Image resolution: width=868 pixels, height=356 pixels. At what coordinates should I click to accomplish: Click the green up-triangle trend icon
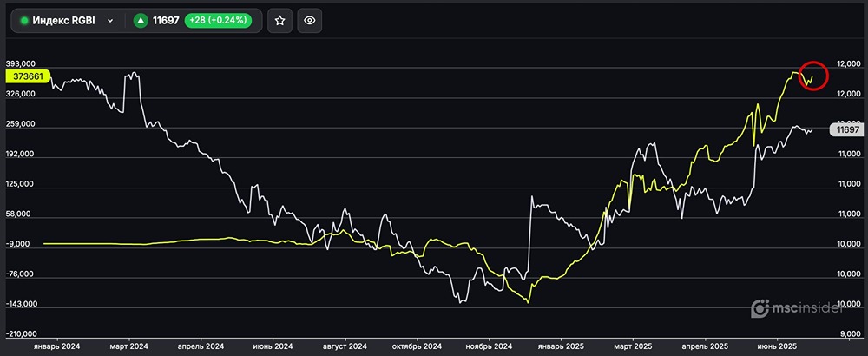pyautogui.click(x=139, y=20)
